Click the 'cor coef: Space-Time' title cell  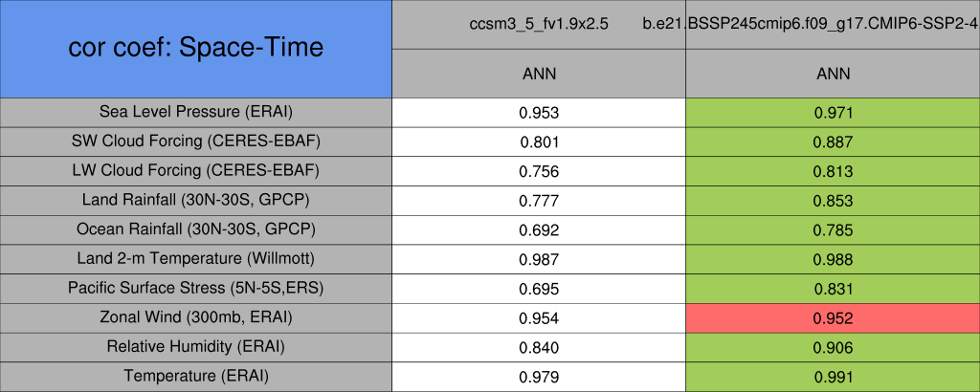point(195,48)
